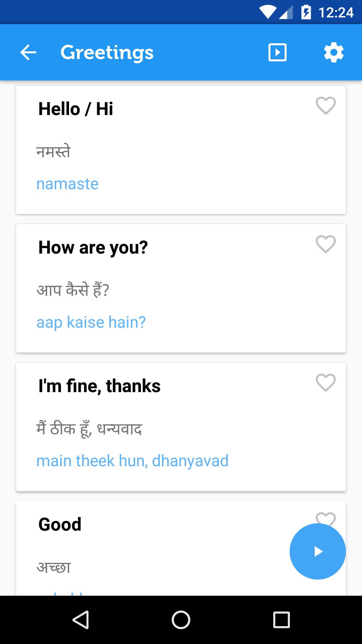Open the How are you? card
362x644 pixels.
[x=181, y=288]
